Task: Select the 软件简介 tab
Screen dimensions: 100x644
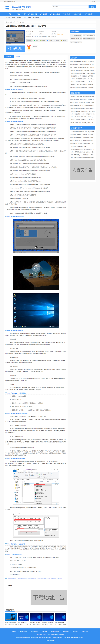Action: tap(9, 56)
